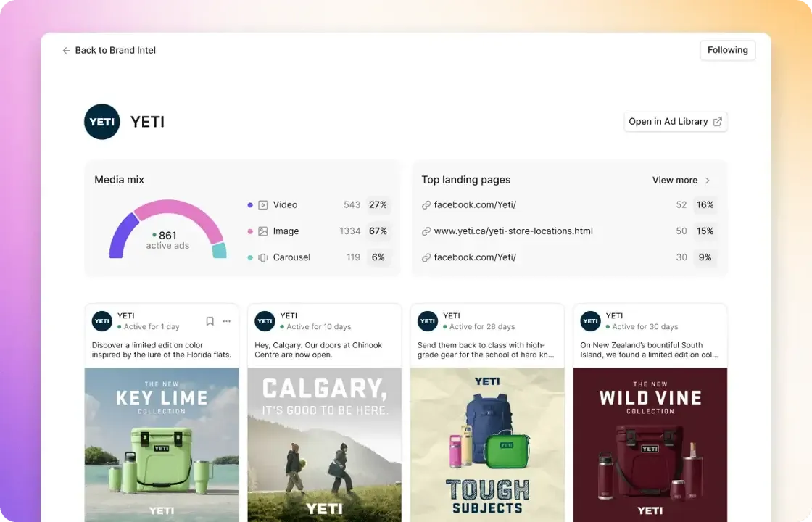Open the Key Lime Collection ad image

tap(162, 445)
